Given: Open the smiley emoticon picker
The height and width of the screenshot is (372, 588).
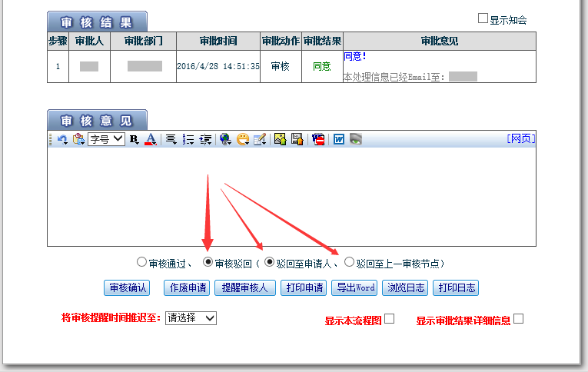Looking at the screenshot, I should pos(242,139).
